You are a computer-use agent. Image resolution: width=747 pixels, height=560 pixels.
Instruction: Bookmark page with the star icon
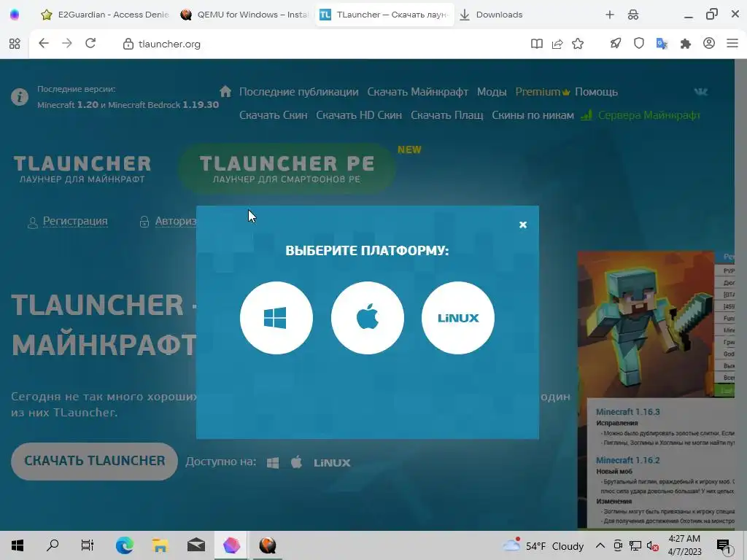(578, 44)
